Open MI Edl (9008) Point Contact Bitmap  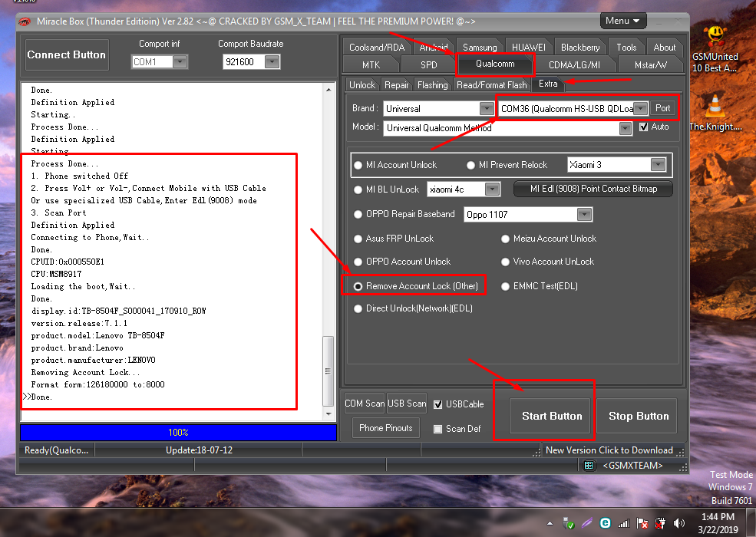coord(593,189)
